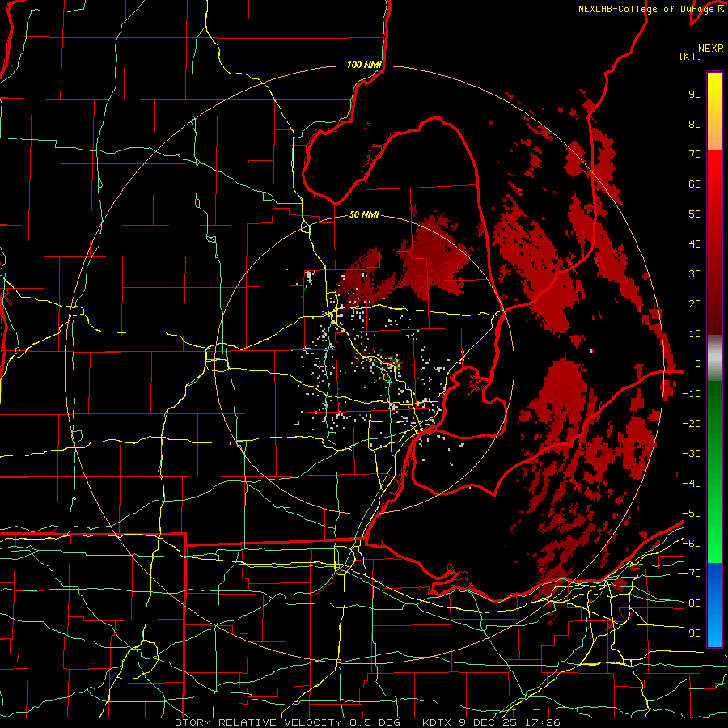Screen dimensions: 728x728
Task: Click the -40 value on velocity scale
Action: pos(692,484)
